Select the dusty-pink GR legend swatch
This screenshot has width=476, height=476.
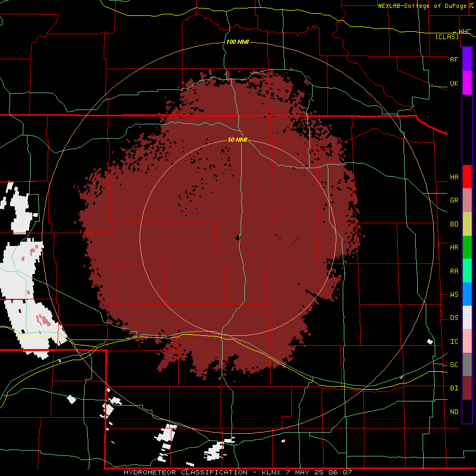(x=467, y=200)
